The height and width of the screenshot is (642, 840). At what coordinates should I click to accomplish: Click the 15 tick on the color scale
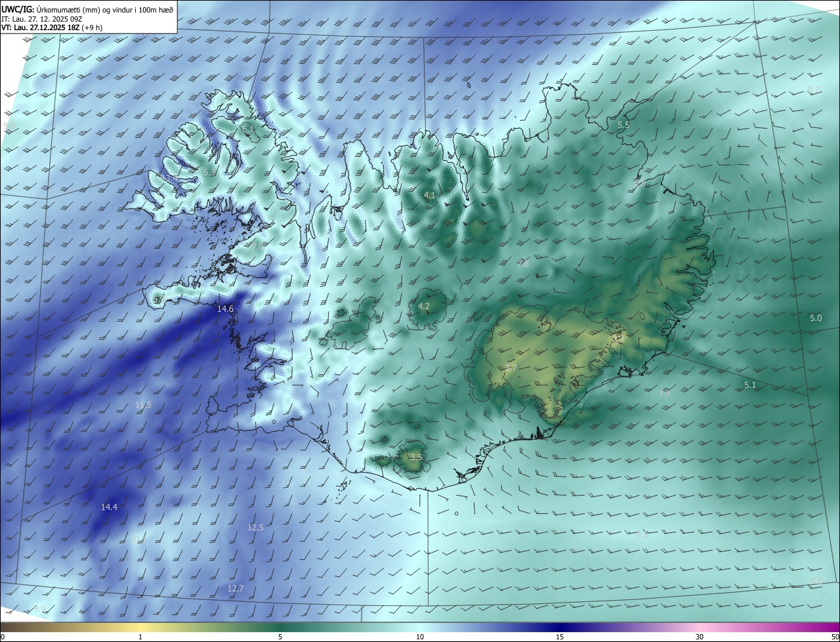point(560,637)
